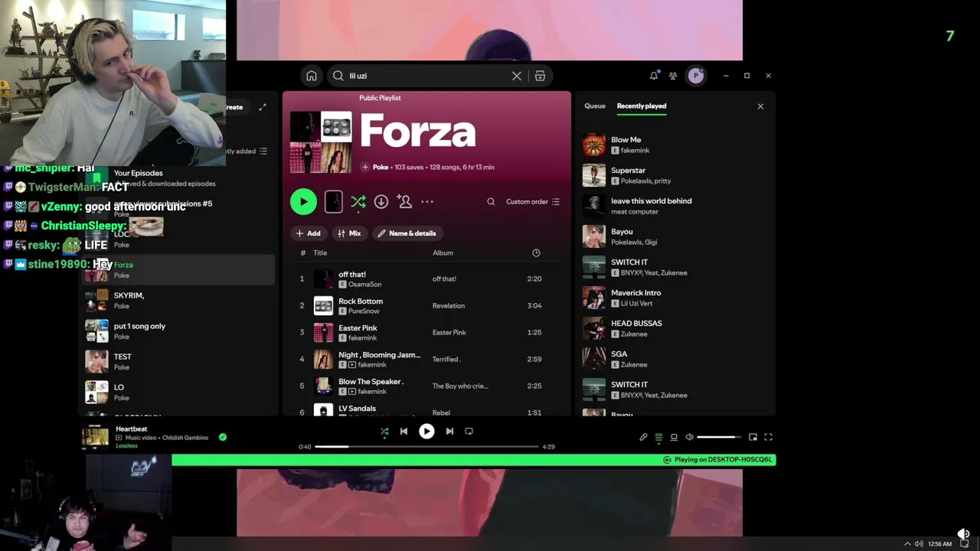The width and height of the screenshot is (980, 551).
Task: Open the 'Poke' owner link under Forza title
Action: pos(381,167)
